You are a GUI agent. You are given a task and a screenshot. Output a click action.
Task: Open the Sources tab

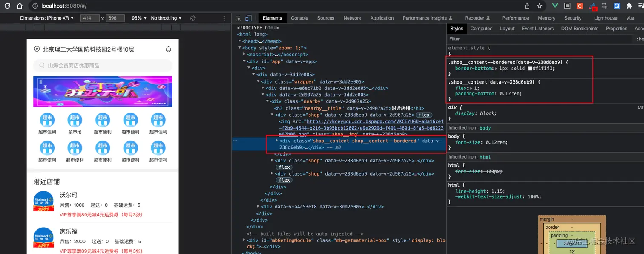[326, 18]
